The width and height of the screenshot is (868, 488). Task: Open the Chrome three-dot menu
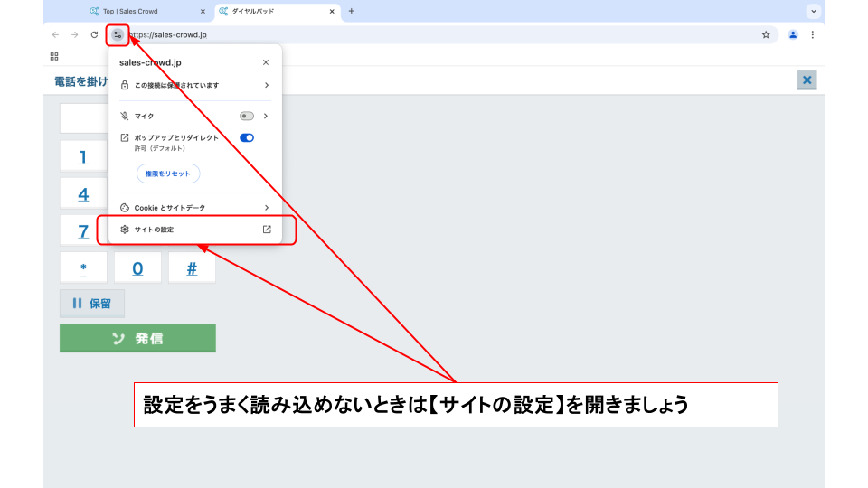pos(812,35)
